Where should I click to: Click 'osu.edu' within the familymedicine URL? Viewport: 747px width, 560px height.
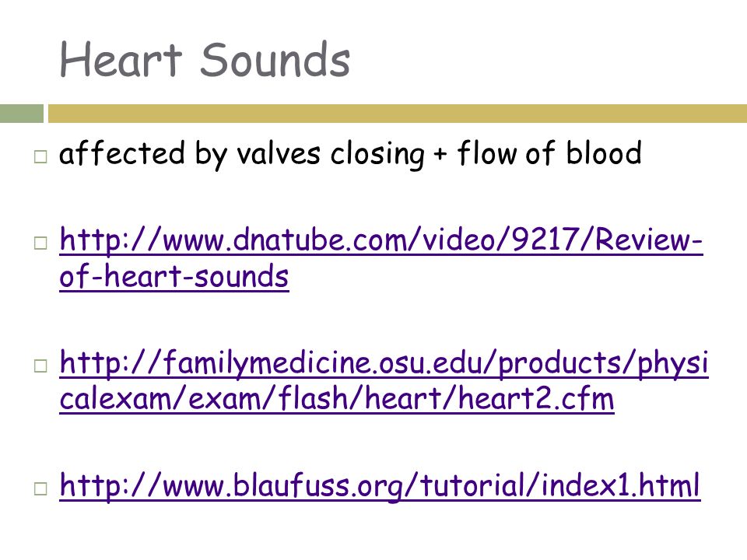click(x=430, y=363)
